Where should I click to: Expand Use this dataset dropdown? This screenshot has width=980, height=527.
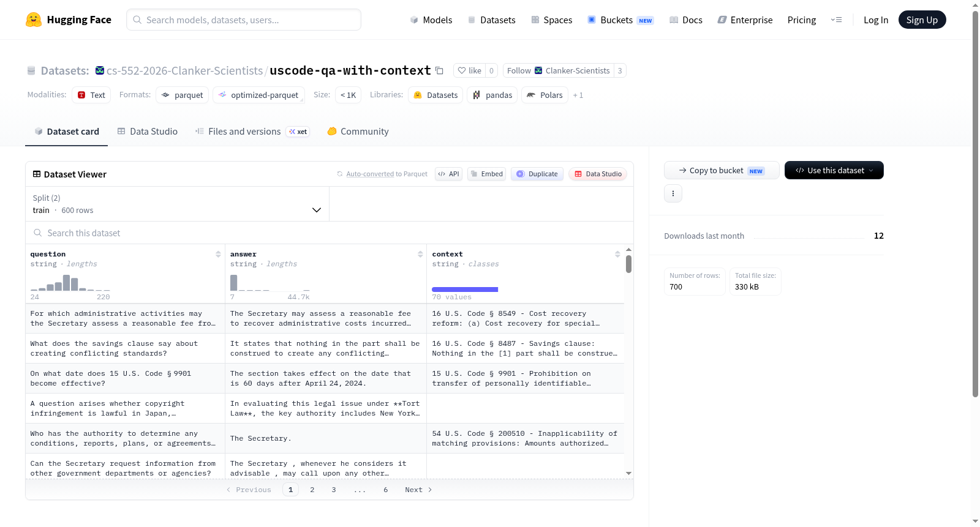834,170
